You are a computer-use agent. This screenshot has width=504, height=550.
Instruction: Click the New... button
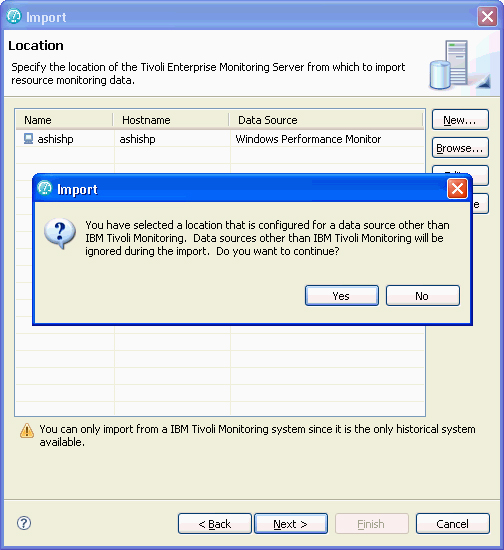tap(460, 120)
